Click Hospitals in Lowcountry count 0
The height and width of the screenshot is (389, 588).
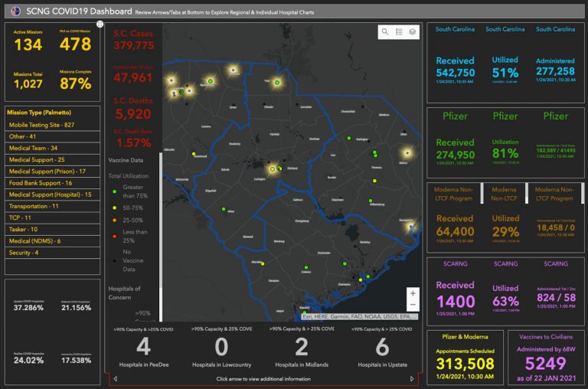point(221,347)
